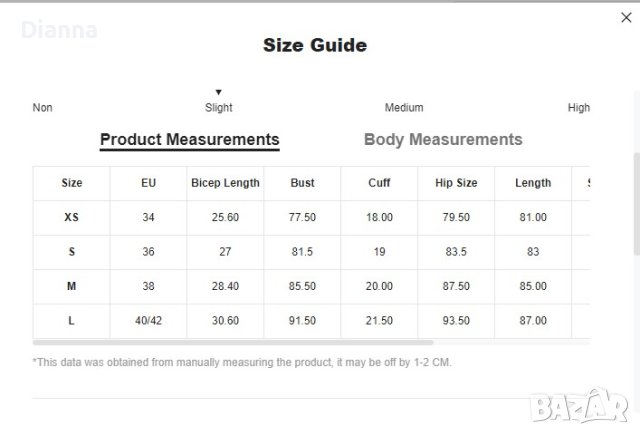Click the Bust column header
The height and width of the screenshot is (435, 640).
tap(303, 183)
